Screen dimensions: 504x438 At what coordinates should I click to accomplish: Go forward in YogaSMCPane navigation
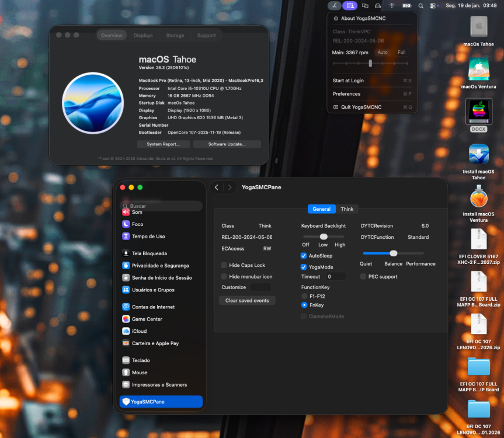pyautogui.click(x=230, y=187)
